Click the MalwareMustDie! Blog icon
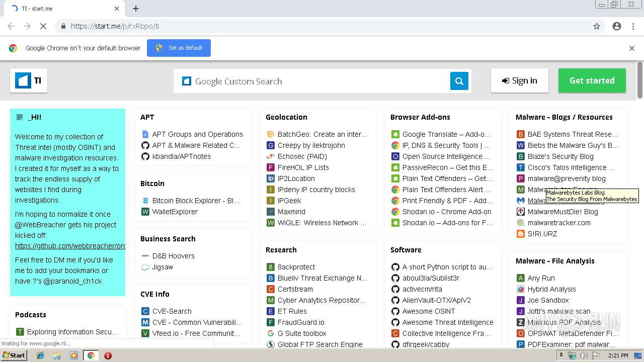644x362 pixels. click(521, 212)
